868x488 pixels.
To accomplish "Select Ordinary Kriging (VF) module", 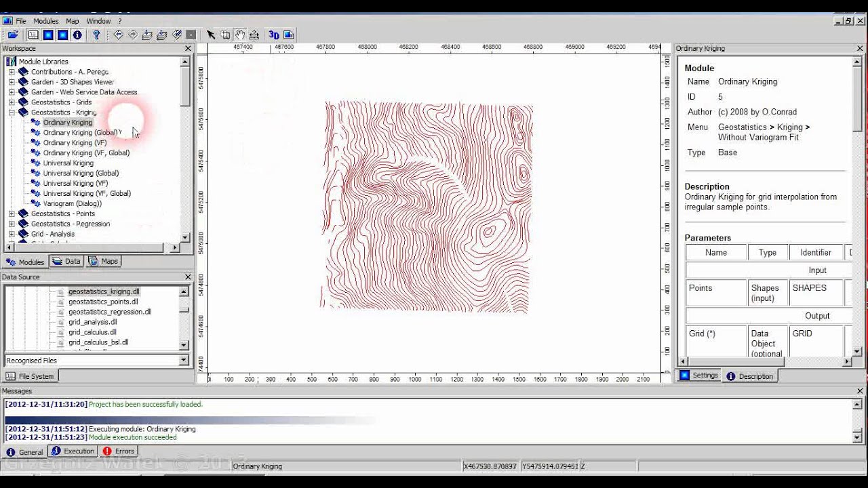I will 75,142.
